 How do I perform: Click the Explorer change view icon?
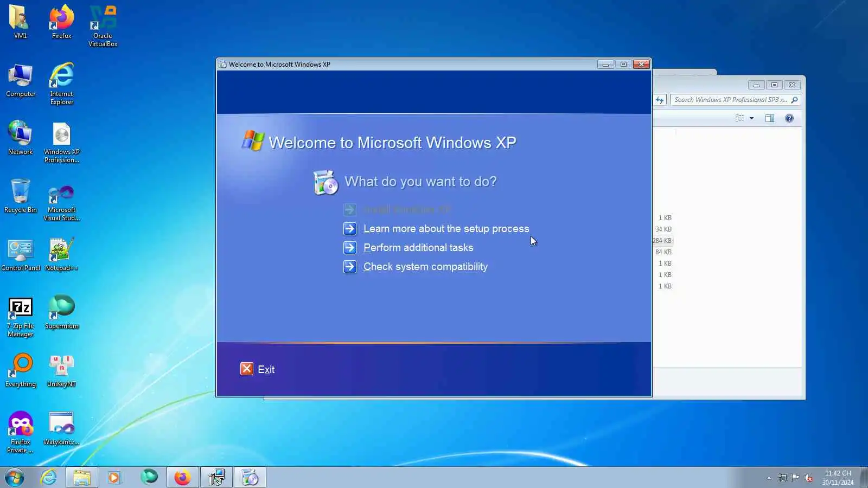[x=739, y=118]
